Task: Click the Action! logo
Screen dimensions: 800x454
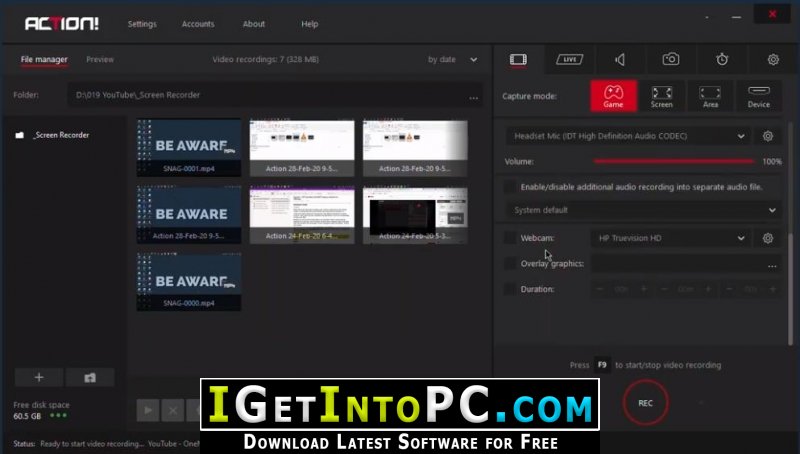Action: tap(62, 23)
